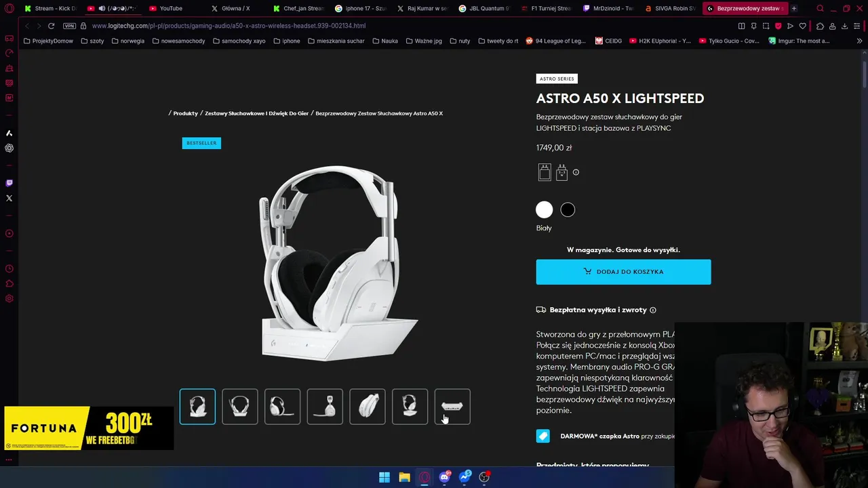Viewport: 868px width, 488px height.
Task: Open the toolbar extensions cube icon
Action: coord(820,26)
